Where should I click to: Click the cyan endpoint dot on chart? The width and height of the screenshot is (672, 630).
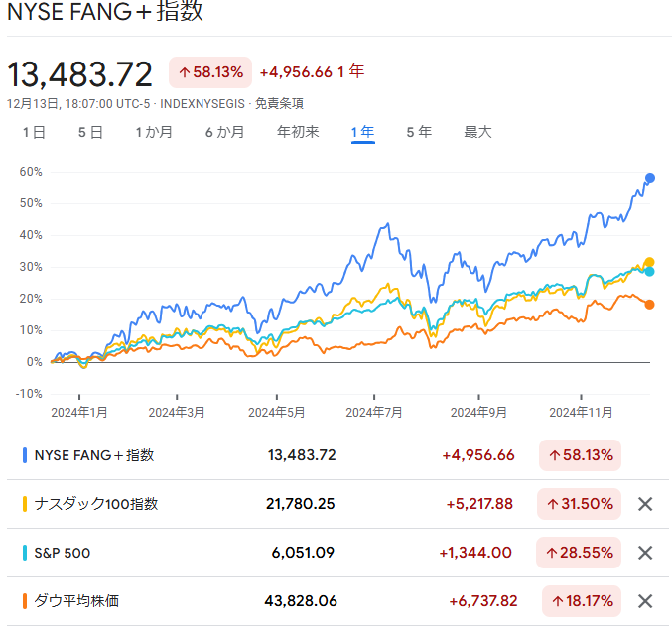[x=650, y=271]
